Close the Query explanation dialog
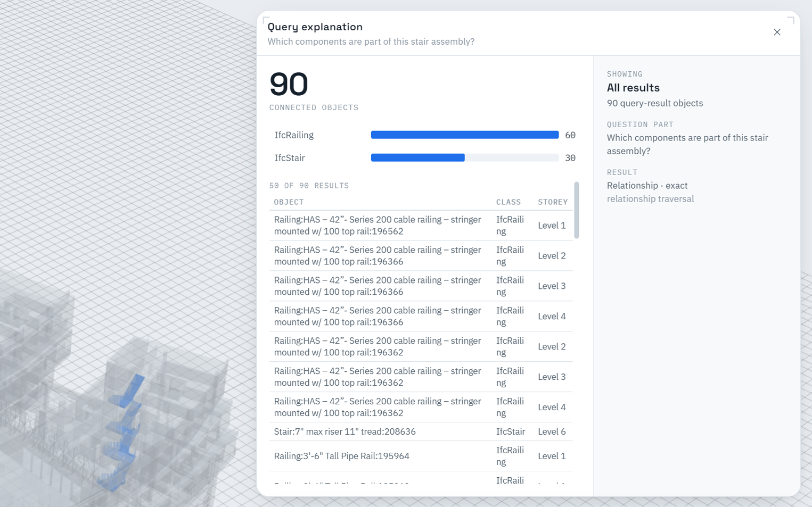812x507 pixels. (x=777, y=32)
